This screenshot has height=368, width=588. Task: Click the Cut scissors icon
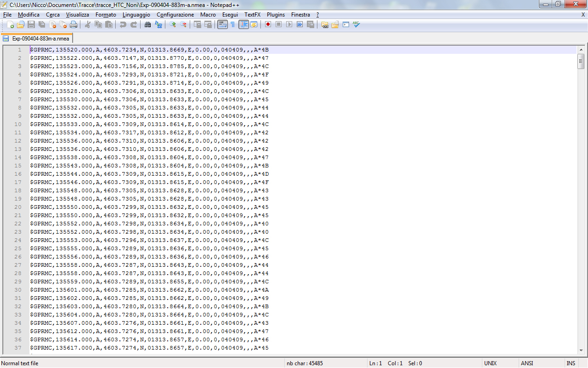87,24
